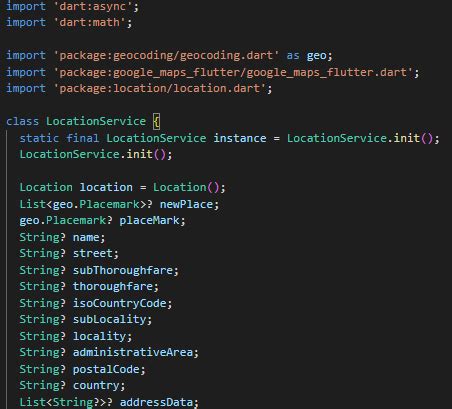The width and height of the screenshot is (452, 409).
Task: Click the 'geo' import alias
Action: coord(316,56)
